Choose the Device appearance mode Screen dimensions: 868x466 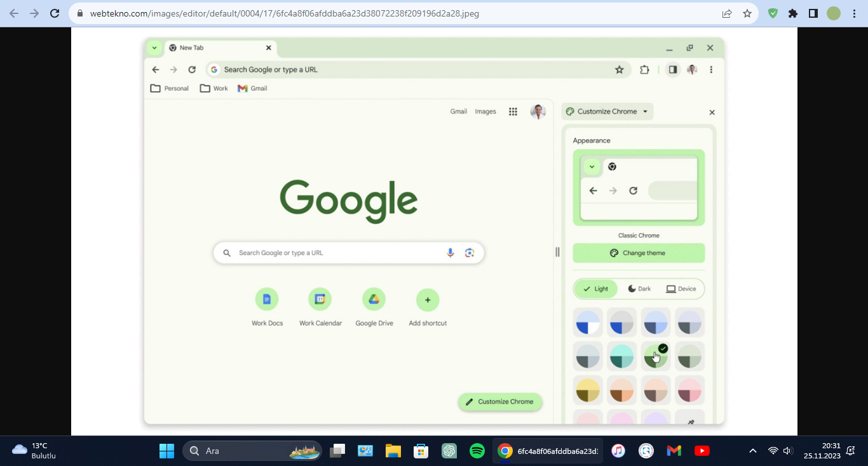[681, 289]
